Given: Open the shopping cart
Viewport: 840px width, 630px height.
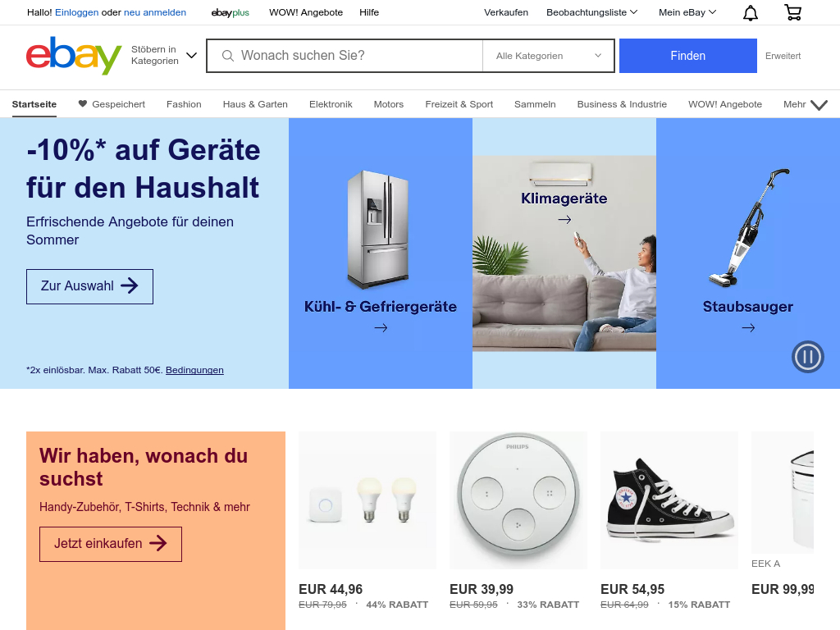Looking at the screenshot, I should click(x=793, y=12).
